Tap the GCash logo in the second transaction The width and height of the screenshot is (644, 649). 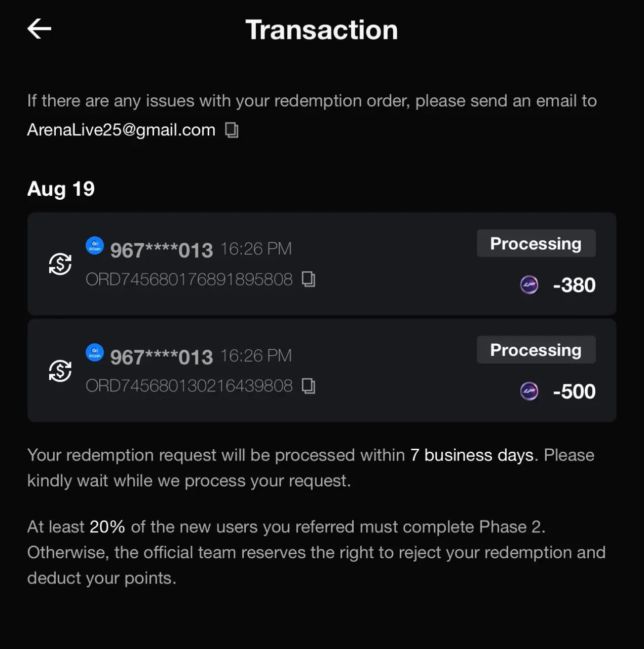[95, 352]
